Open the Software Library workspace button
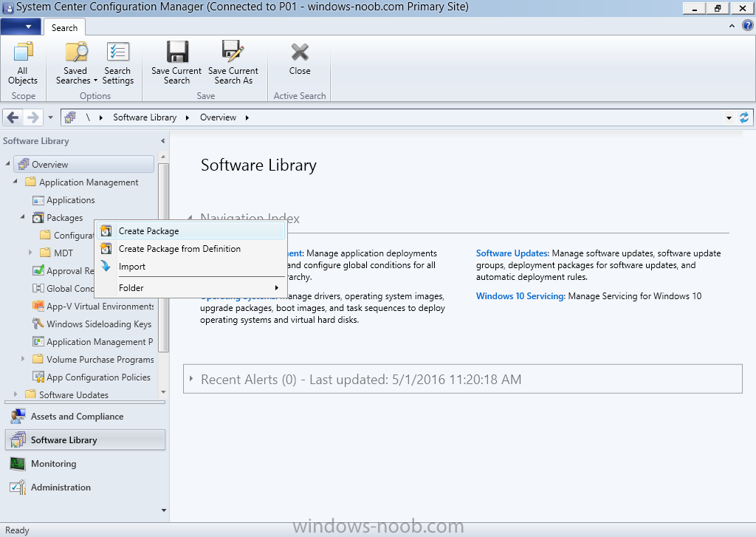The height and width of the screenshot is (537, 756). click(85, 440)
